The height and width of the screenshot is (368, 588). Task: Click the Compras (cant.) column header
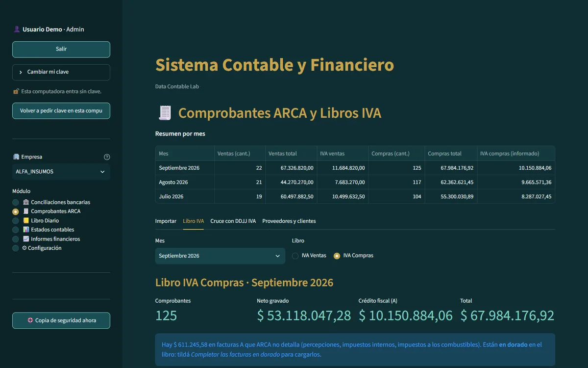tap(396, 154)
